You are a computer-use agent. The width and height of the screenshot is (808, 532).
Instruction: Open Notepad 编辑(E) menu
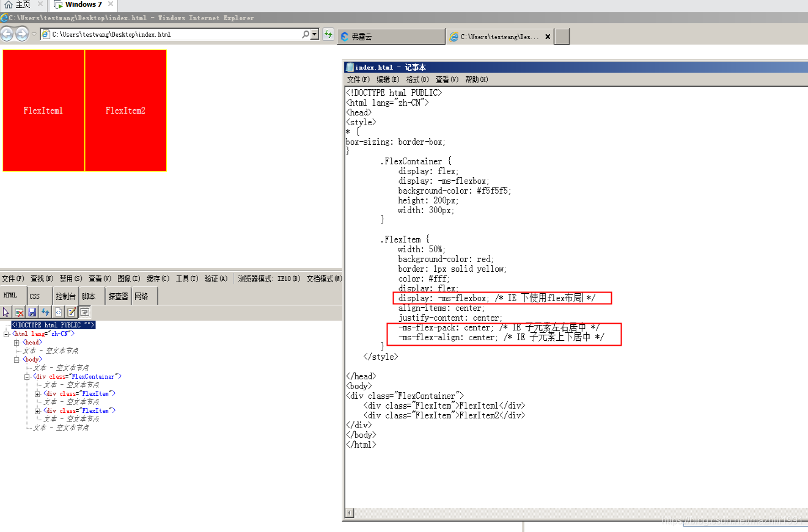point(387,79)
